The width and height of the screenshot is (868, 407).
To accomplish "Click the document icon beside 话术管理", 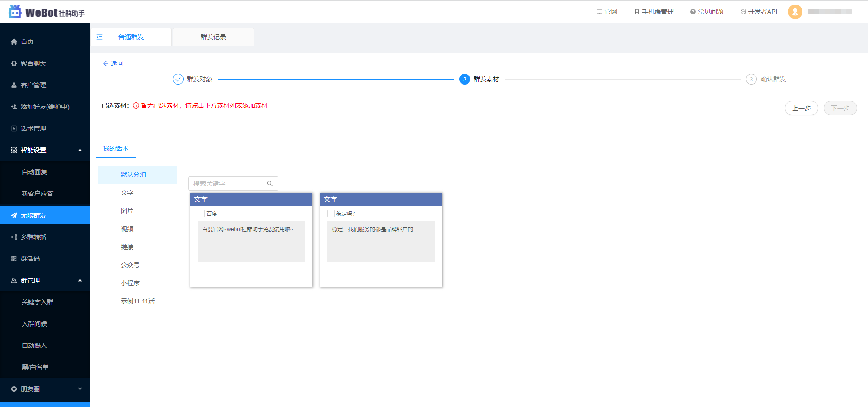I will pos(14,128).
